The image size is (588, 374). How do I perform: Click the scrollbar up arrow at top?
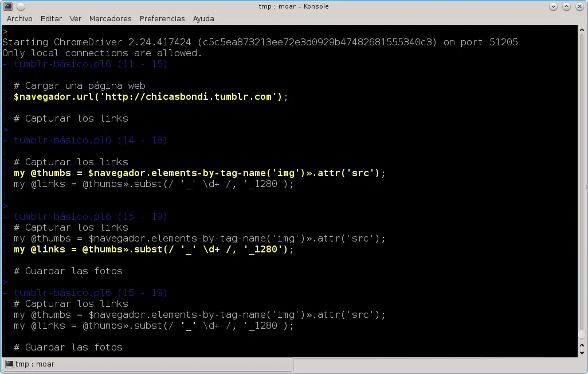pyautogui.click(x=582, y=30)
